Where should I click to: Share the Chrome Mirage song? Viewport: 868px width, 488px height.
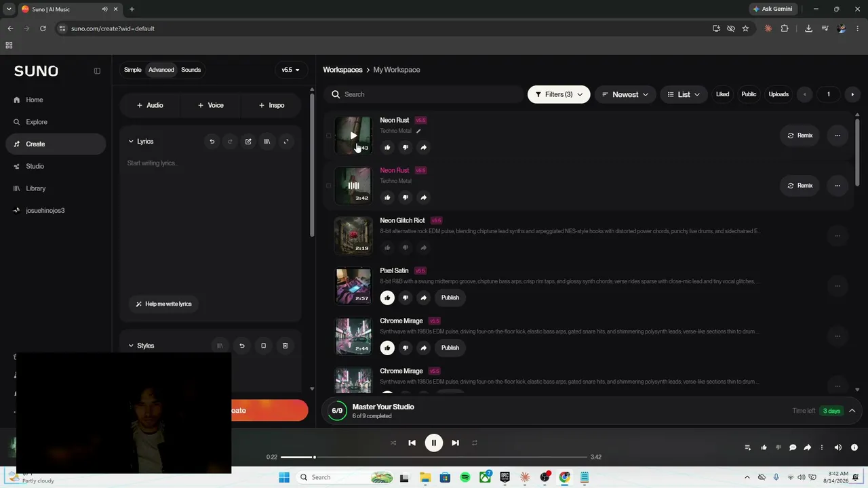coord(424,348)
